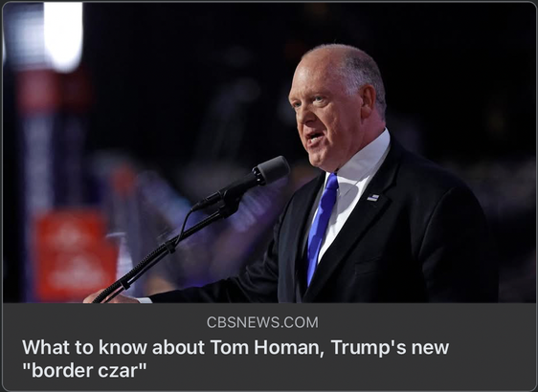538x392 pixels.
Task: Open the CBS News article headline link
Action: 235,359
